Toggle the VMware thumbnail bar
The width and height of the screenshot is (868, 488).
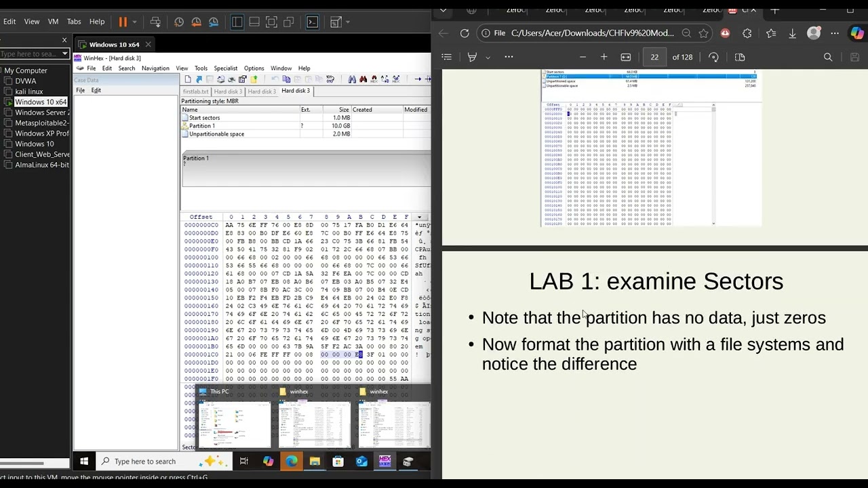click(254, 22)
